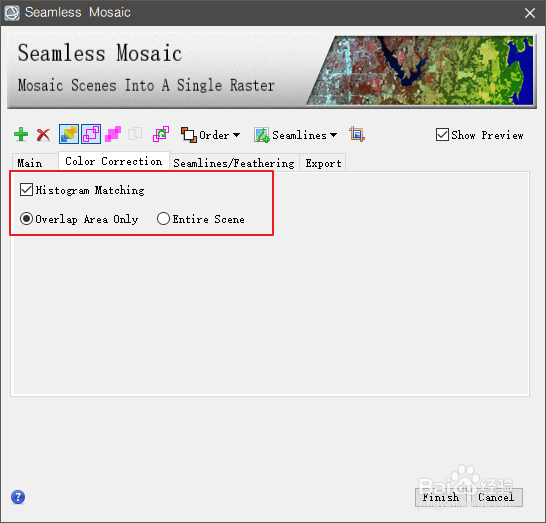Click the green plus Add Scenes icon
The image size is (546, 523).
[x=21, y=134]
